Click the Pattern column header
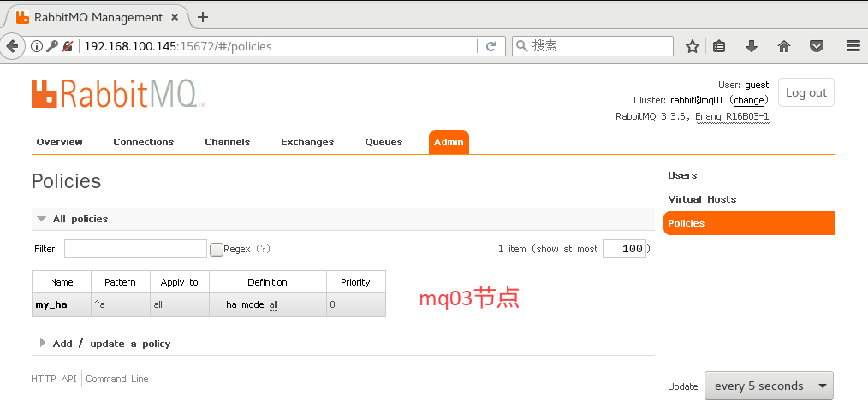Image resolution: width=868 pixels, height=401 pixels. tap(120, 282)
